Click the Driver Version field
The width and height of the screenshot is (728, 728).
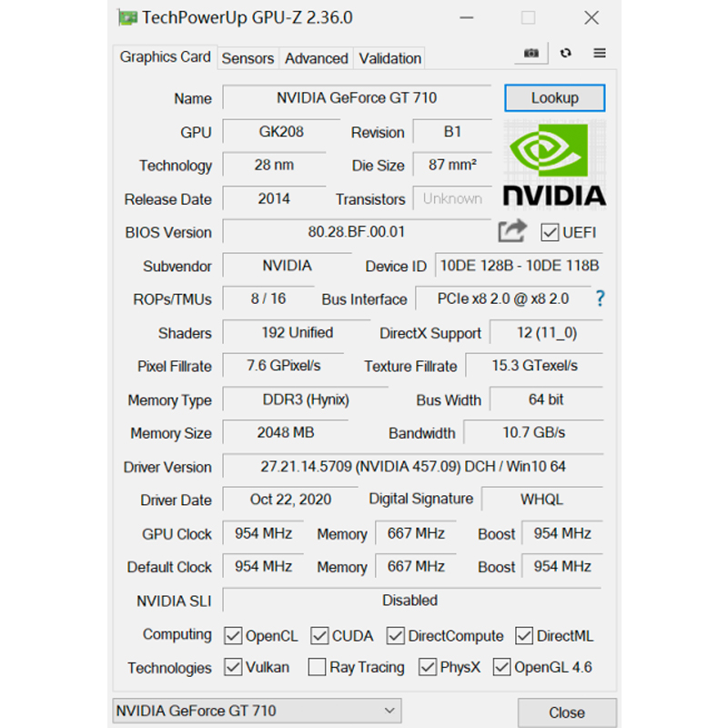pos(413,466)
